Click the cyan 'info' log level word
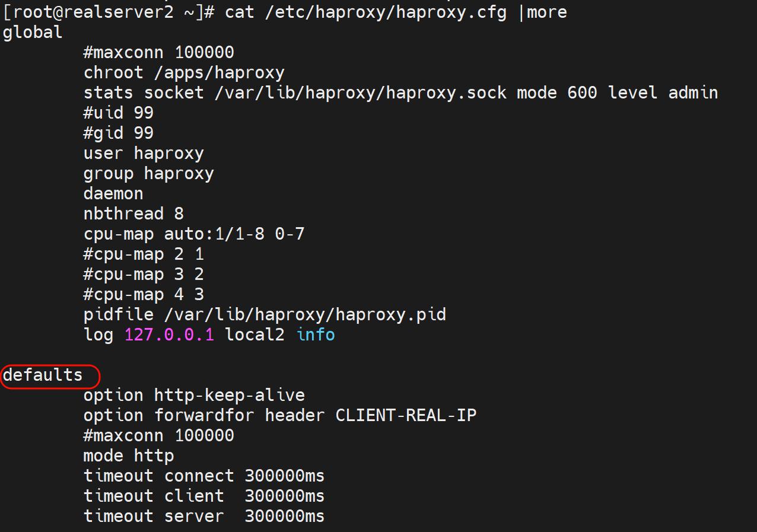 [316, 335]
